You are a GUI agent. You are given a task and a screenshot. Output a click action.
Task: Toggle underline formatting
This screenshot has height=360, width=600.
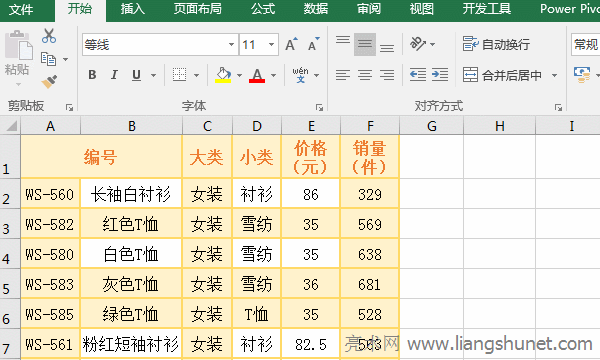[x=136, y=75]
